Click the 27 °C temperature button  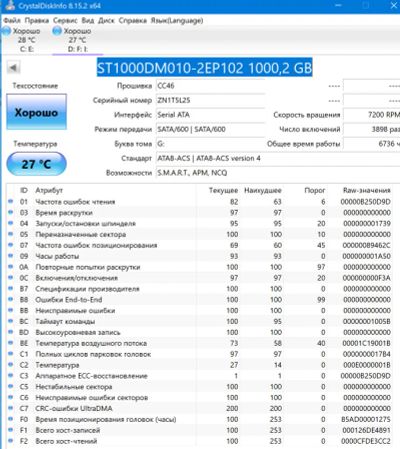tap(36, 164)
